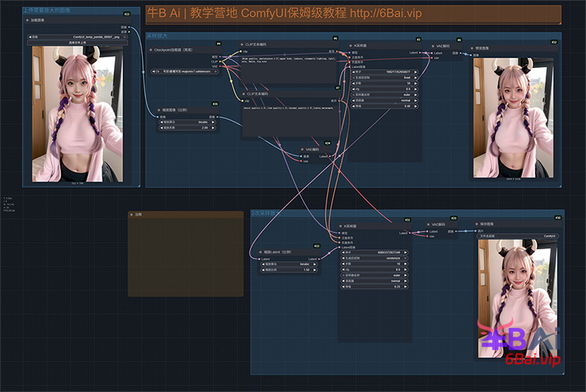Image resolution: width=586 pixels, height=392 pixels.
Task: Click the CLIP output socket of Checkpoint加载器
Action: pos(220,62)
